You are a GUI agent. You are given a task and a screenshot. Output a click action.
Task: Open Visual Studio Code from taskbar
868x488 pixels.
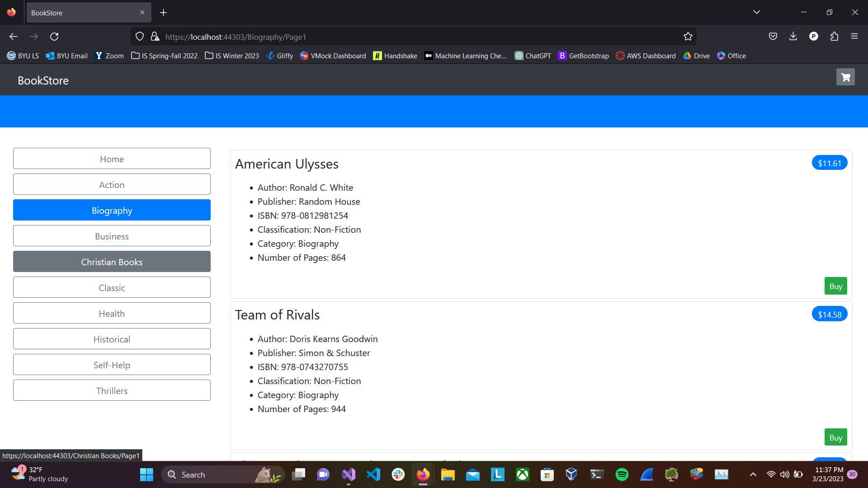click(373, 474)
